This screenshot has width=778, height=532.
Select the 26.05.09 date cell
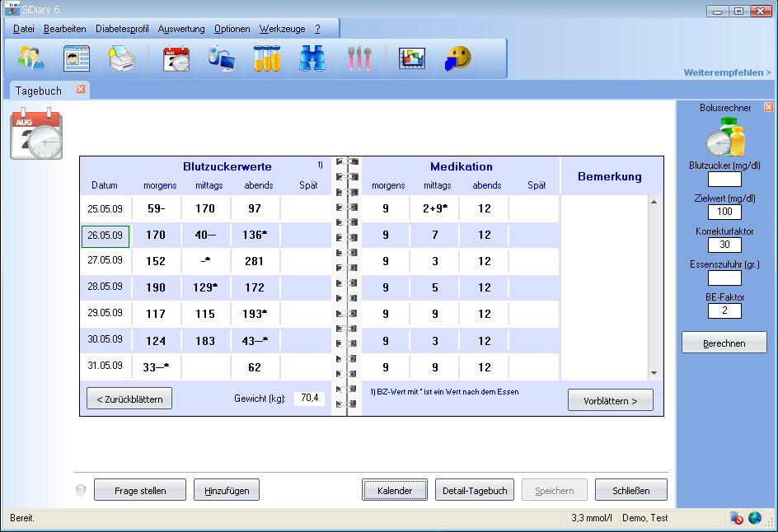[105, 236]
